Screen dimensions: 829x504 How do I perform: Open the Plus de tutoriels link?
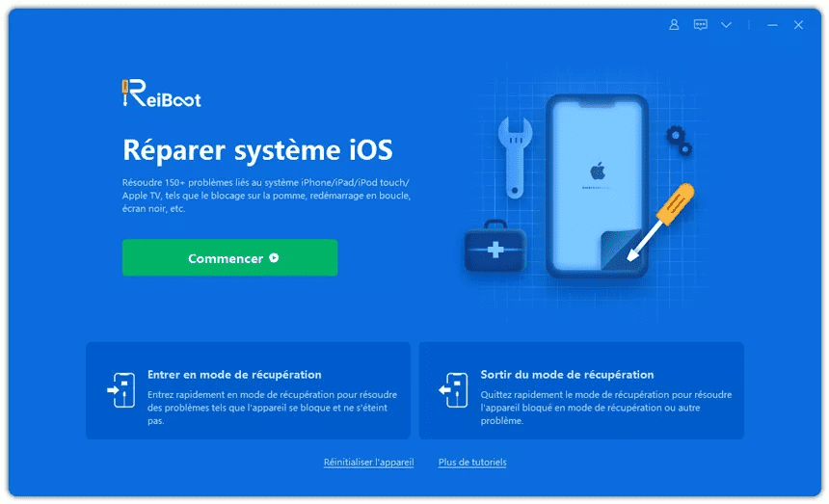pyautogui.click(x=472, y=463)
